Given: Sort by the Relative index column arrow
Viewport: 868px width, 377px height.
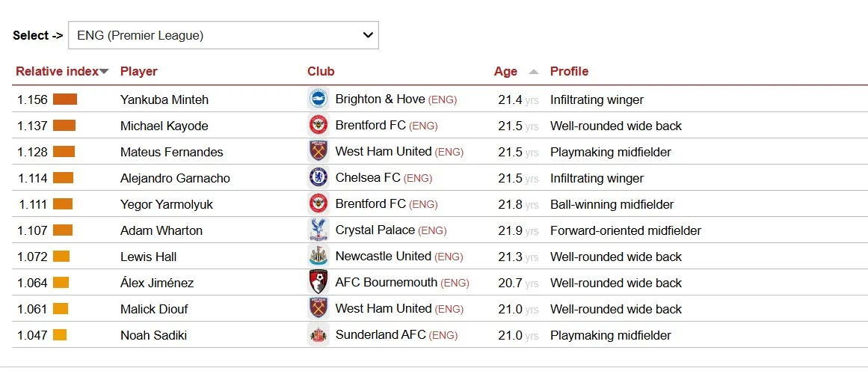Looking at the screenshot, I should pyautogui.click(x=105, y=72).
